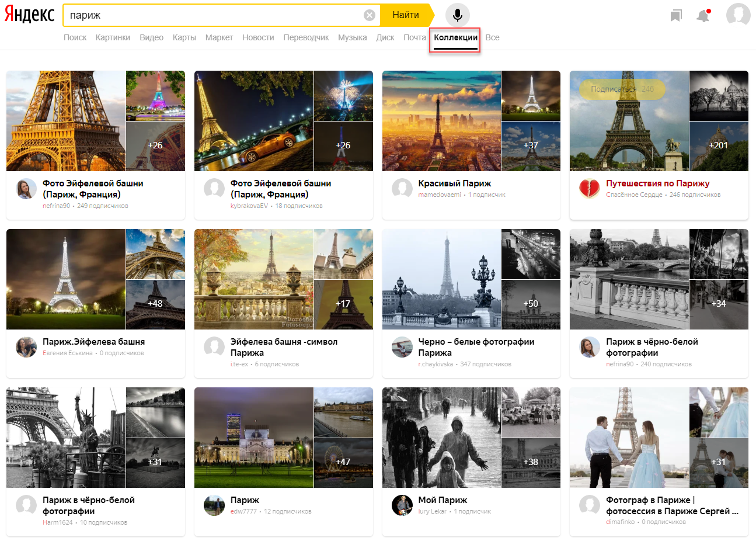Subscribe to Путешествия по Парижу collection
Screen dimensions: 756x541
622,89
